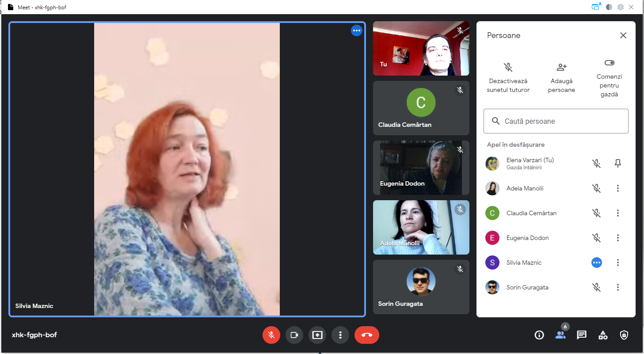Show the people list with badge 6
Viewport: 644px width, 354px height.
560,335
